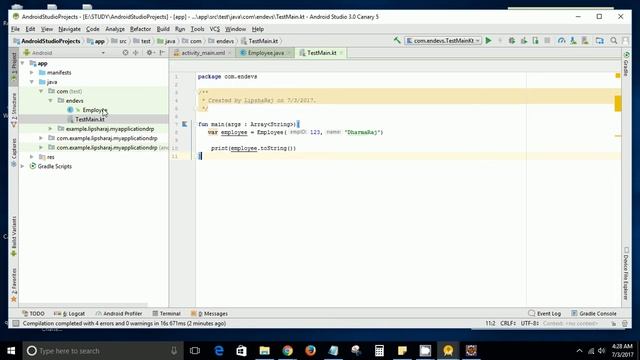Select the Employee class in tree
Image resolution: width=640 pixels, height=360 pixels.
[x=95, y=110]
